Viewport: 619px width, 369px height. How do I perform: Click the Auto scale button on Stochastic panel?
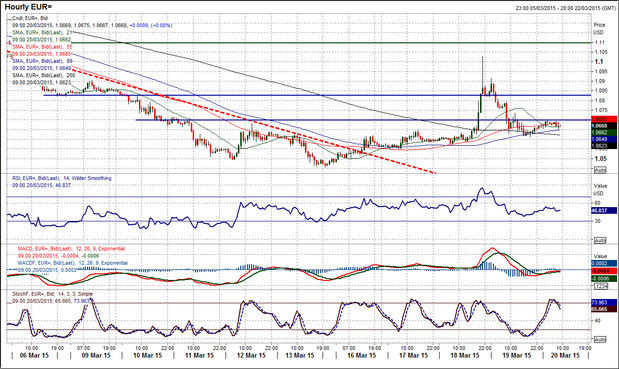(600, 339)
